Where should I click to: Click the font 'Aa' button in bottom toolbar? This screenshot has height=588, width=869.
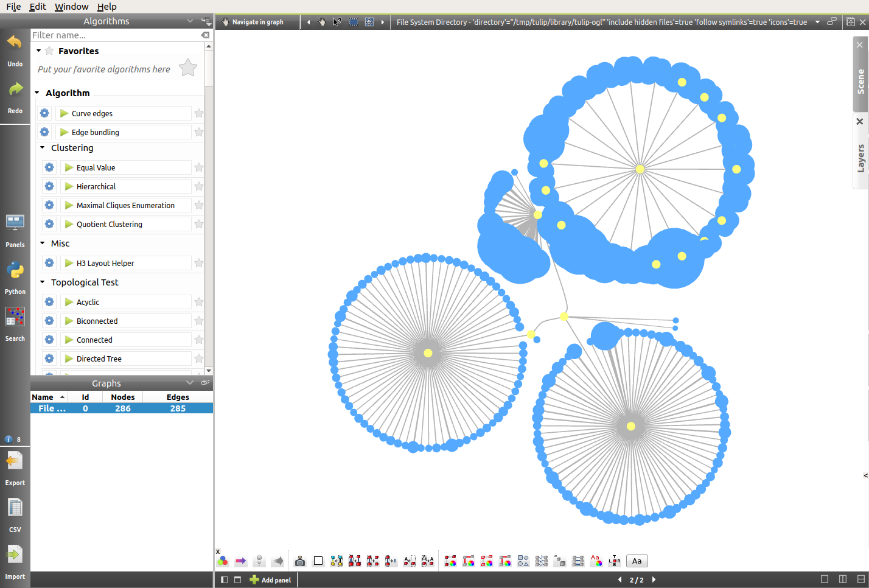point(637,561)
